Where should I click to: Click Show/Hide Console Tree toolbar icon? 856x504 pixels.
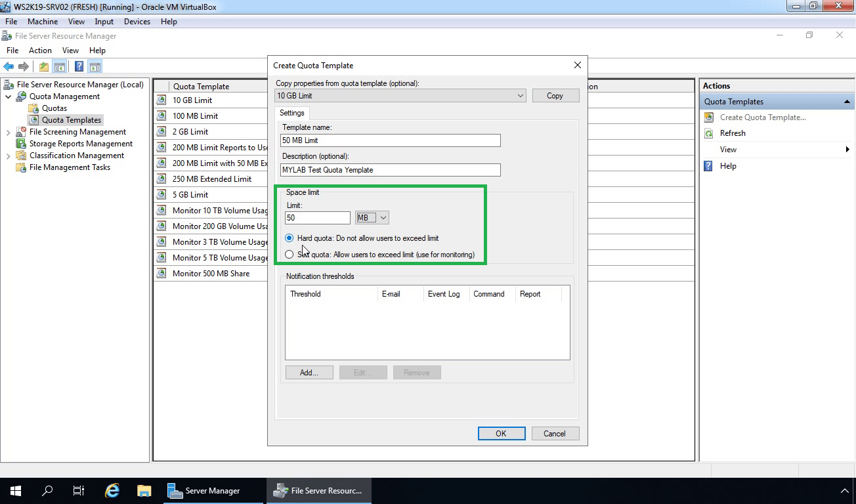click(59, 66)
